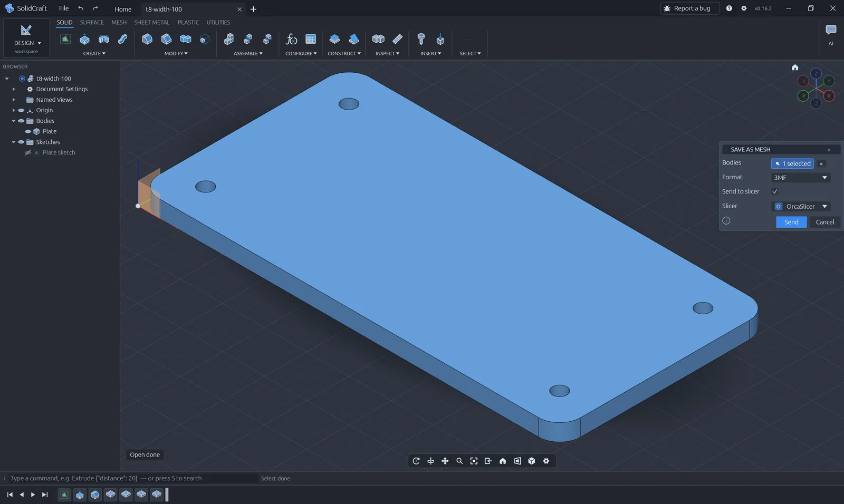
Task: Pick the Sweep tool icon
Action: (122, 39)
